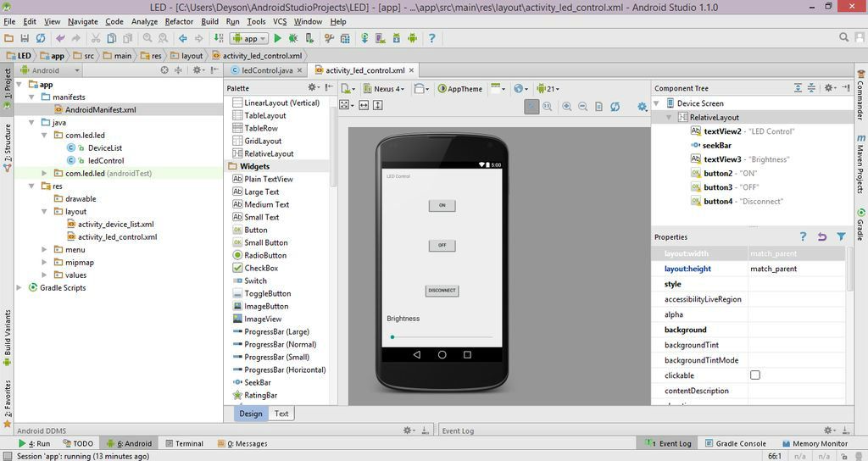Open the VCS menu
Viewport: 868px width, 461px height.
pos(280,21)
